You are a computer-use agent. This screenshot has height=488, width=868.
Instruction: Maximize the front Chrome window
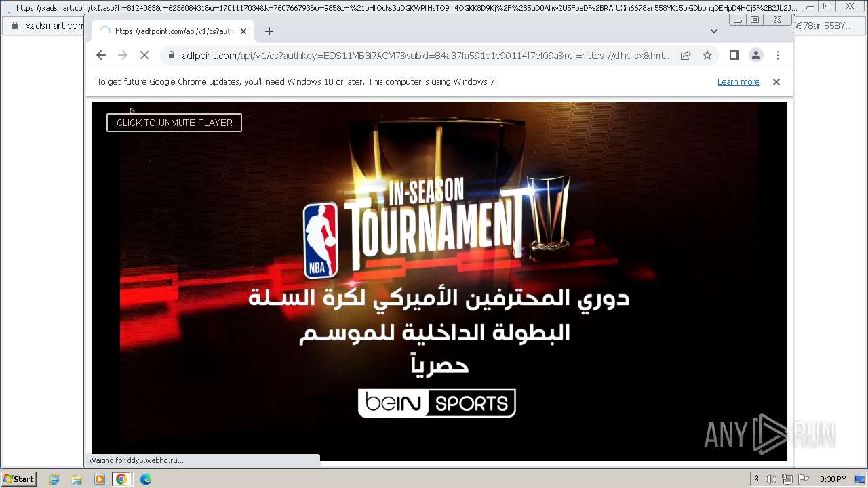pos(755,20)
